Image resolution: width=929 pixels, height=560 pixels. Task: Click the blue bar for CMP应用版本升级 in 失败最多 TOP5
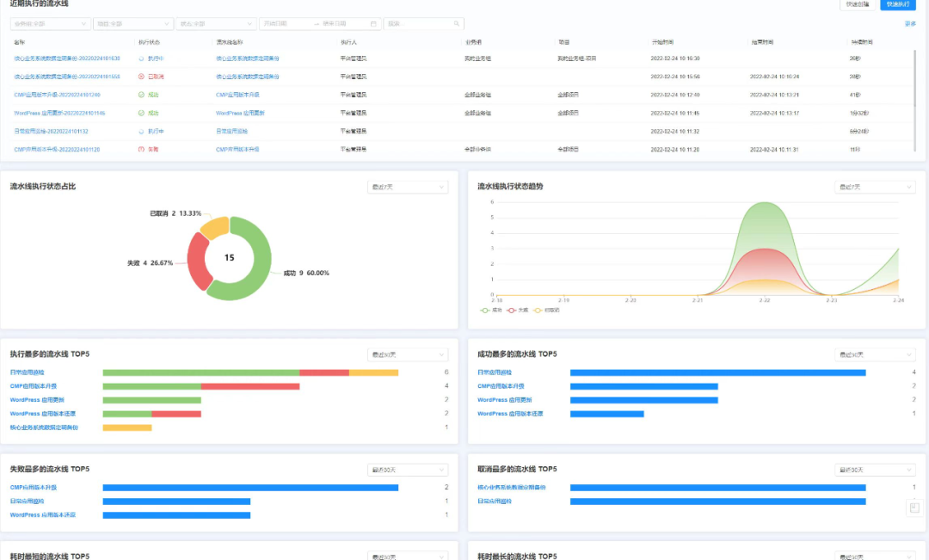[250, 488]
